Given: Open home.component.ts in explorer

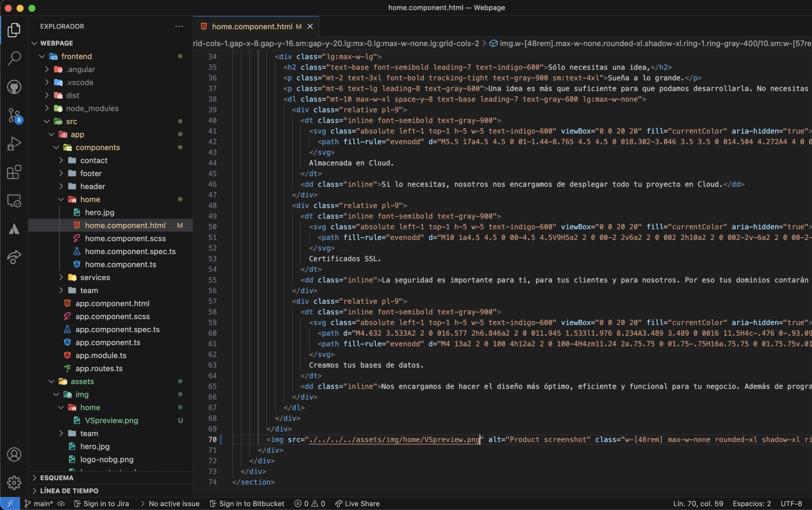Looking at the screenshot, I should click(x=110, y=264).
